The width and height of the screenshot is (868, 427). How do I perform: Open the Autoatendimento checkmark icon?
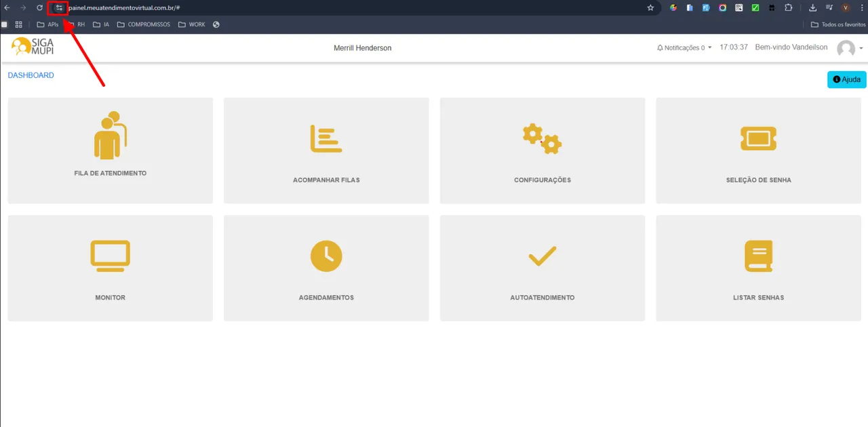click(x=542, y=256)
